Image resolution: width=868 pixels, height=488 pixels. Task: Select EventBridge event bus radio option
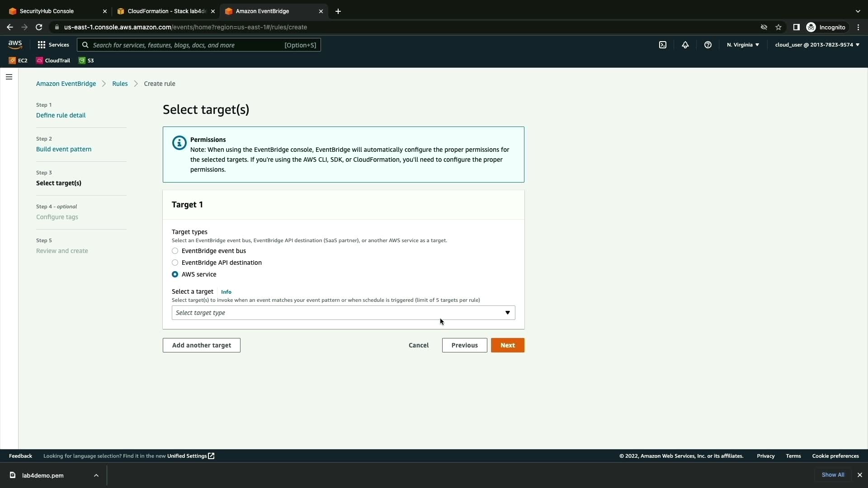point(175,251)
